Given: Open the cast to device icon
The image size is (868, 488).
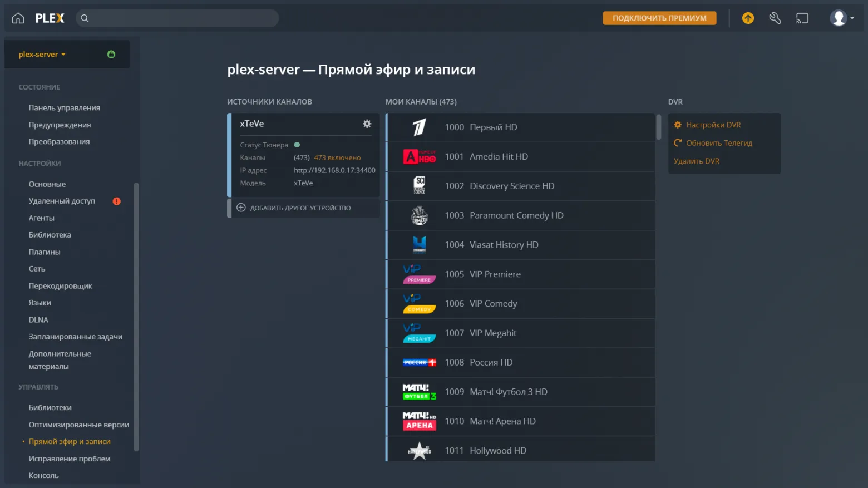Looking at the screenshot, I should click(802, 18).
